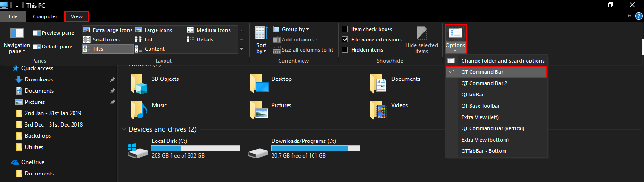
Task: Switch to List layout
Action: click(144, 40)
